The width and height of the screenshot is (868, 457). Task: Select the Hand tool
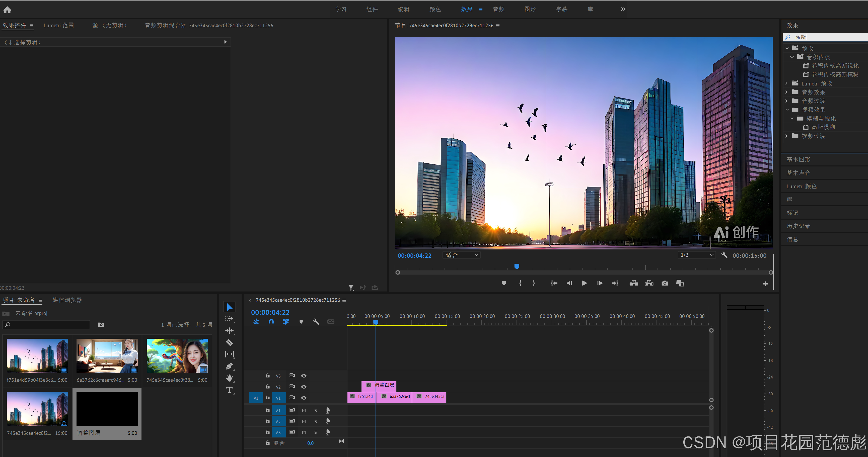tap(230, 378)
